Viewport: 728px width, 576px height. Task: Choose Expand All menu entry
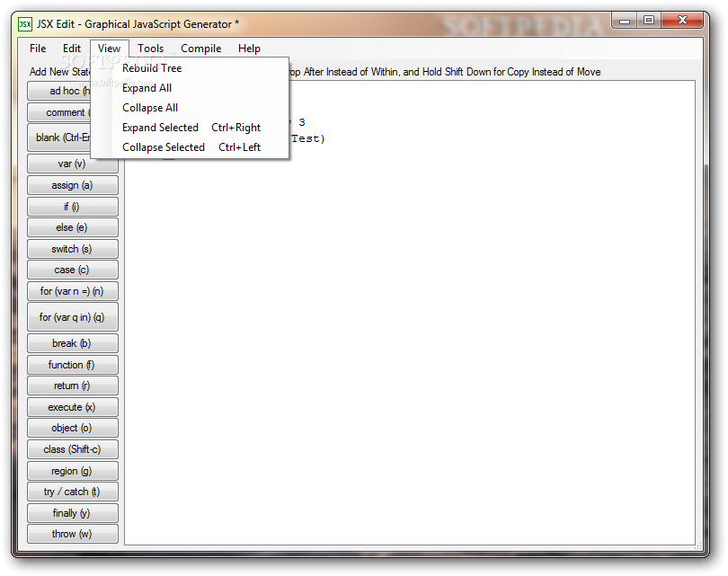[190, 88]
